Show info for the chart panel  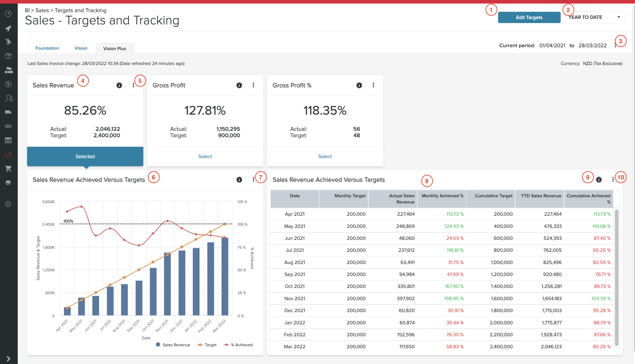(239, 180)
